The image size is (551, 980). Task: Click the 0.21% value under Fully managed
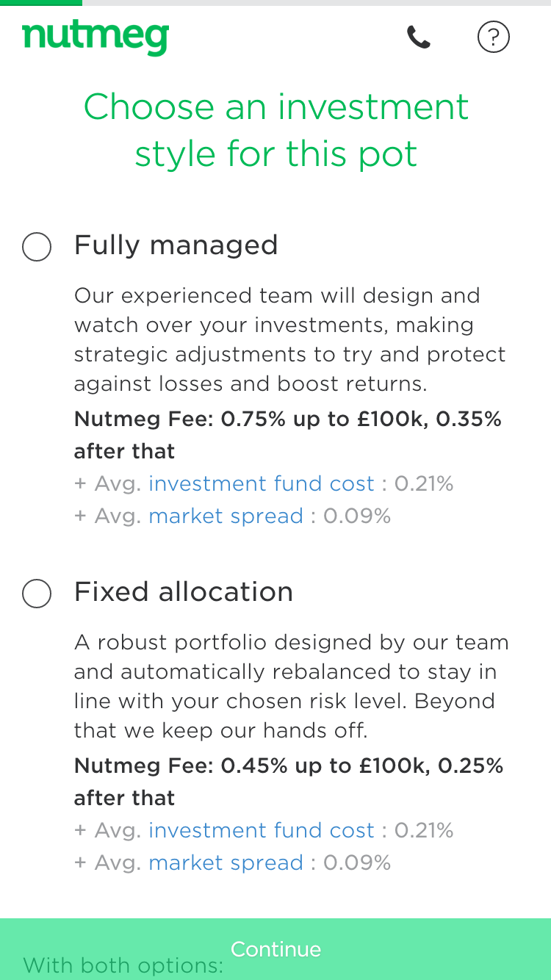coord(424,483)
